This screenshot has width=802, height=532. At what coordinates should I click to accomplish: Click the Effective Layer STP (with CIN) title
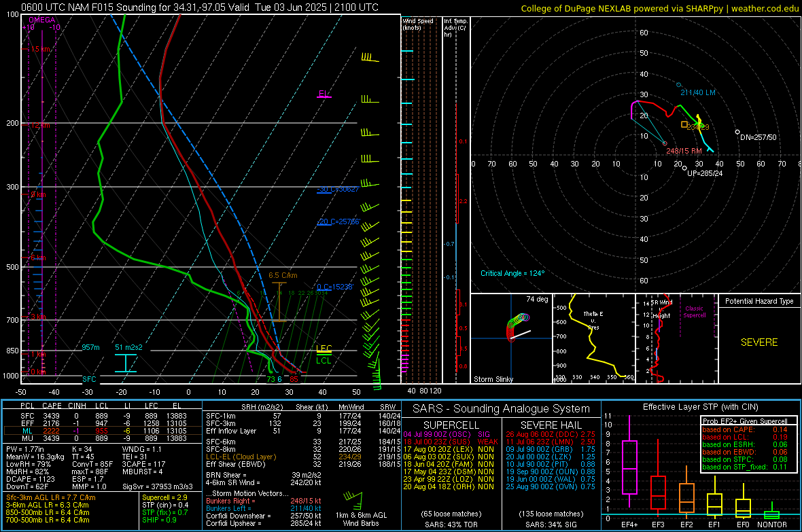[700, 407]
